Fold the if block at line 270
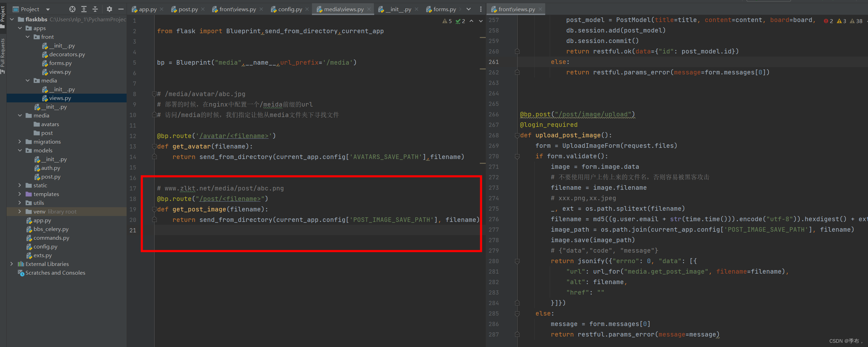Image resolution: width=868 pixels, height=347 pixels. 517,157
